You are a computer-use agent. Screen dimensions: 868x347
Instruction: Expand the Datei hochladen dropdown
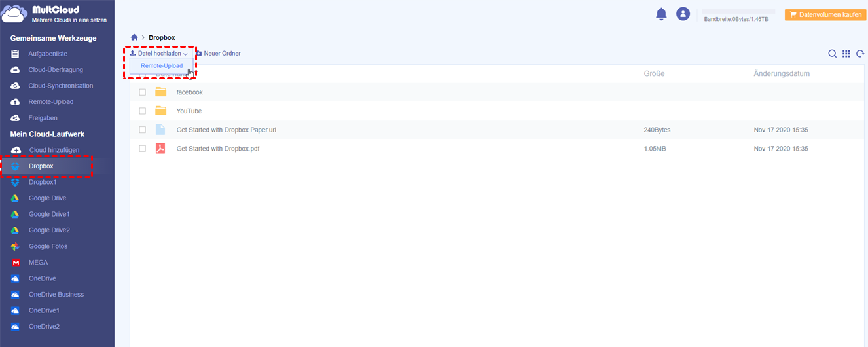point(158,54)
